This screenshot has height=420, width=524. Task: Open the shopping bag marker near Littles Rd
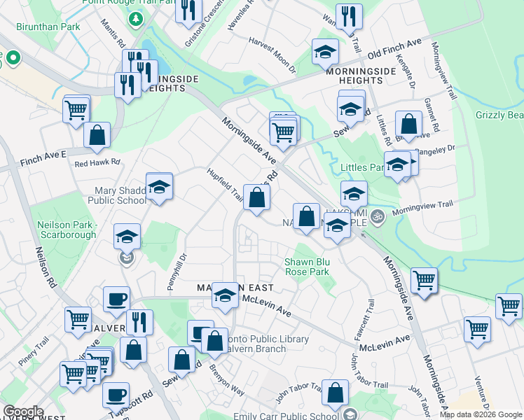click(408, 125)
